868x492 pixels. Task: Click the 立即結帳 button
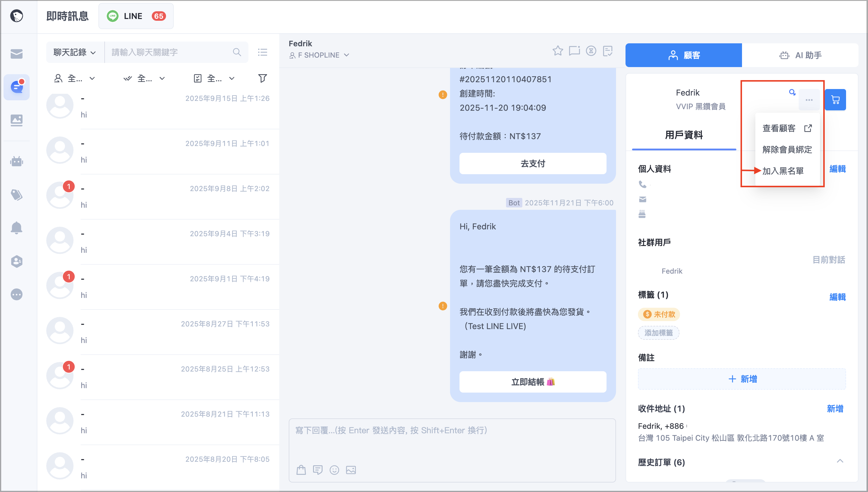click(x=532, y=382)
